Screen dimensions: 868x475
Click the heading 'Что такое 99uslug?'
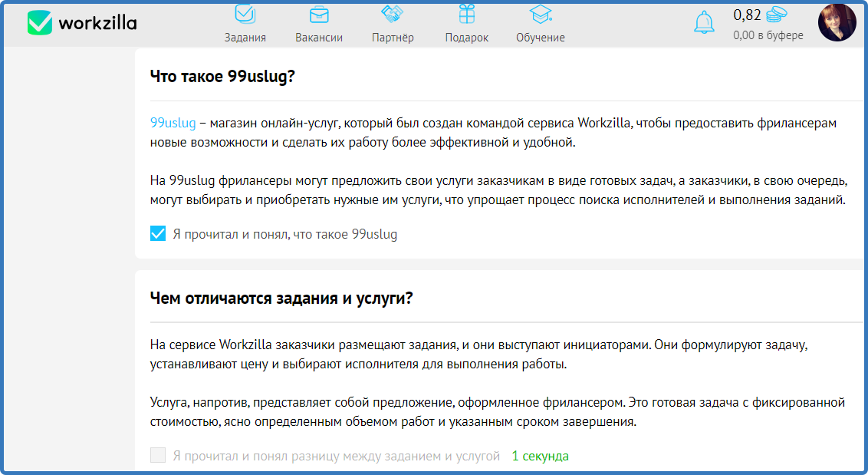point(222,76)
